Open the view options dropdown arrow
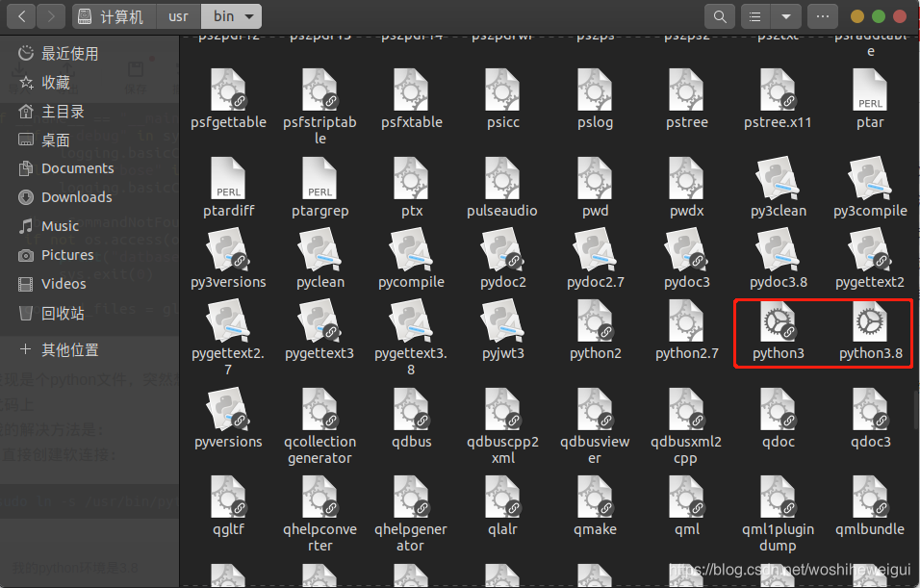920x588 pixels. (x=786, y=16)
